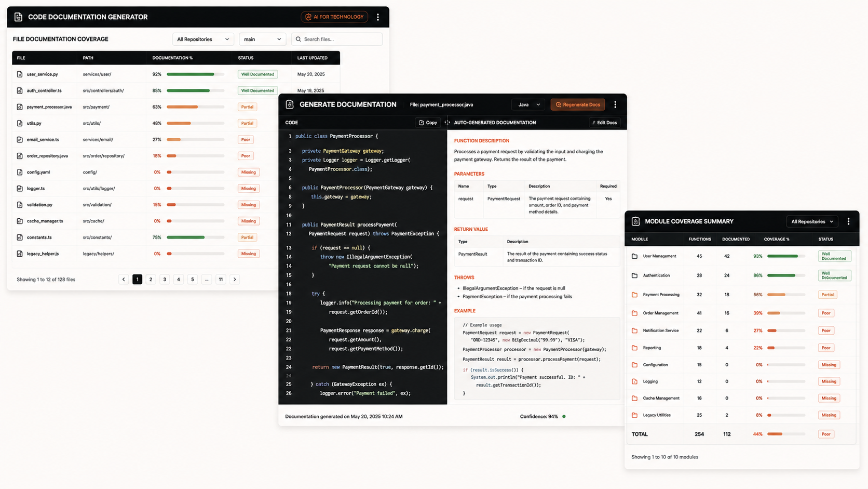Click the folder icon for User Management module
Screen dimensions: 868x489
[x=634, y=256]
